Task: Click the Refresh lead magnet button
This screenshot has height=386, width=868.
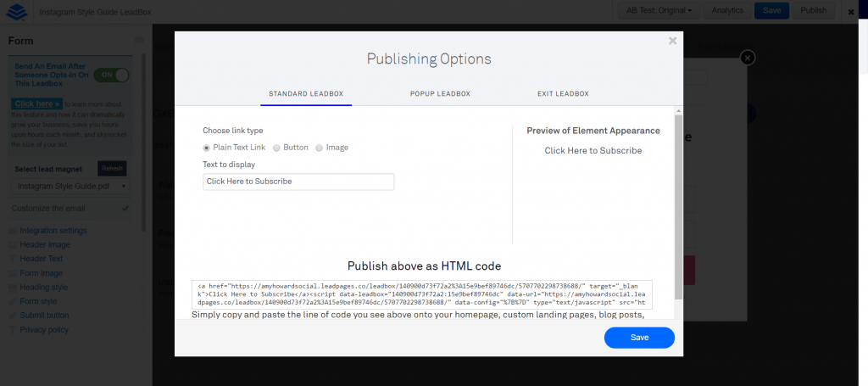Action: pos(112,169)
